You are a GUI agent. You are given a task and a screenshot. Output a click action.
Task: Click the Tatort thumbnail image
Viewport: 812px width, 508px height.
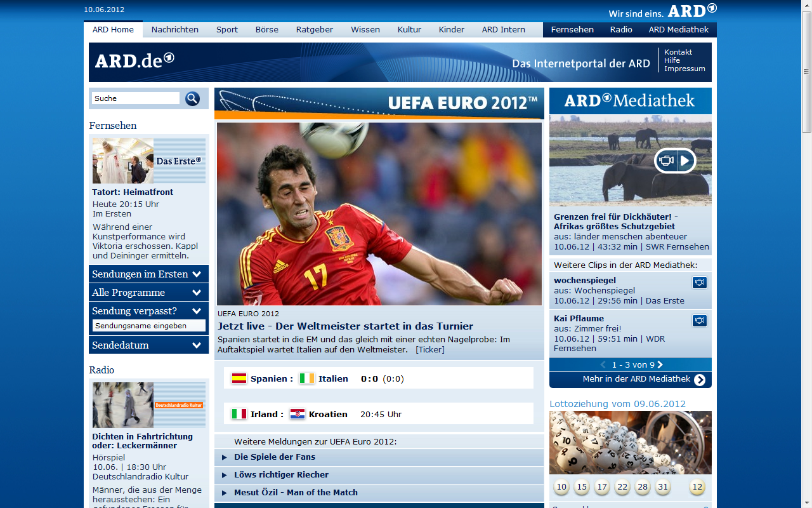point(123,161)
